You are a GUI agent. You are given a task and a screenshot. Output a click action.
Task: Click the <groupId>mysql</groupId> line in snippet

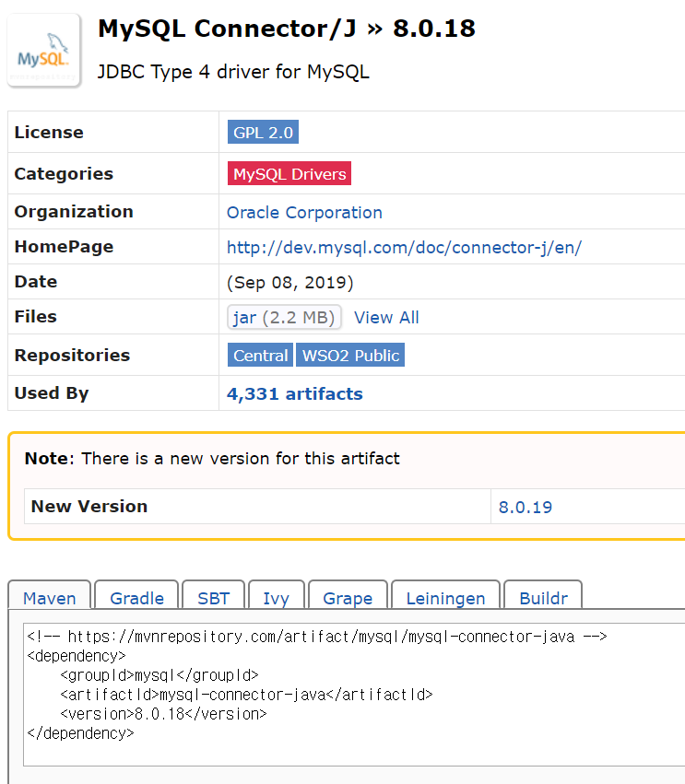159,675
